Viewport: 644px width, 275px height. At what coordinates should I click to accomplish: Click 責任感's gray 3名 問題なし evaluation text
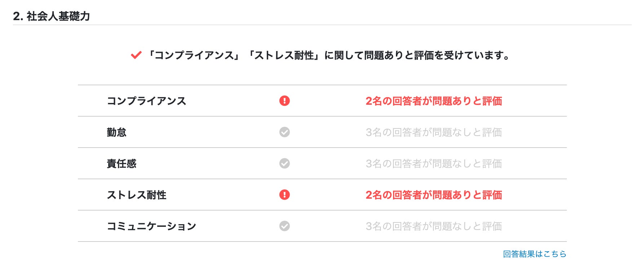point(434,163)
